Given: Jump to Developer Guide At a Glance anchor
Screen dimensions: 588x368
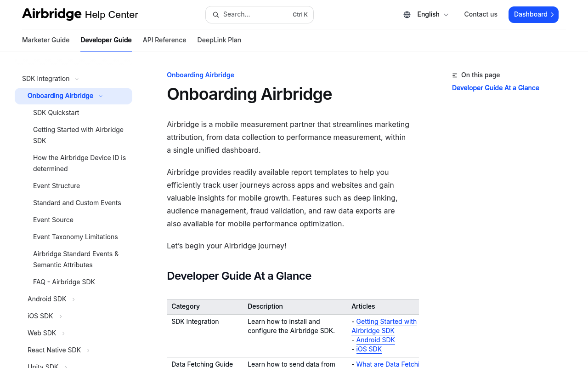Looking at the screenshot, I should click(x=496, y=88).
